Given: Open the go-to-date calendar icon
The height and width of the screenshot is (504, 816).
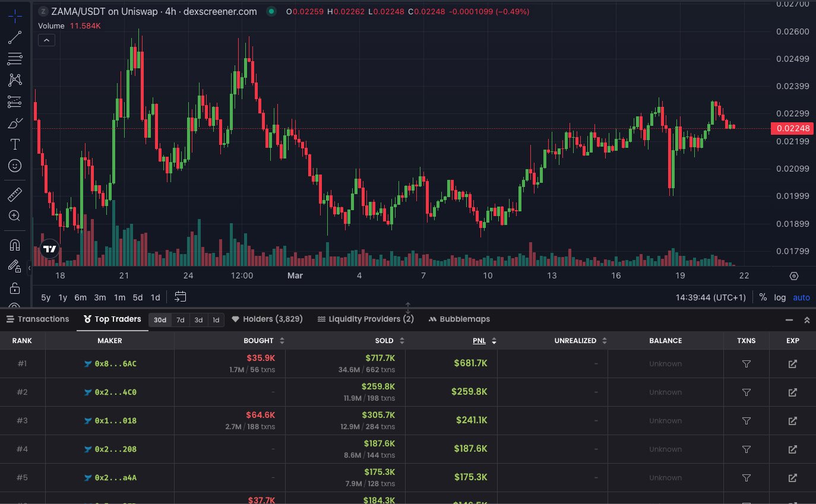Looking at the screenshot, I should click(181, 297).
